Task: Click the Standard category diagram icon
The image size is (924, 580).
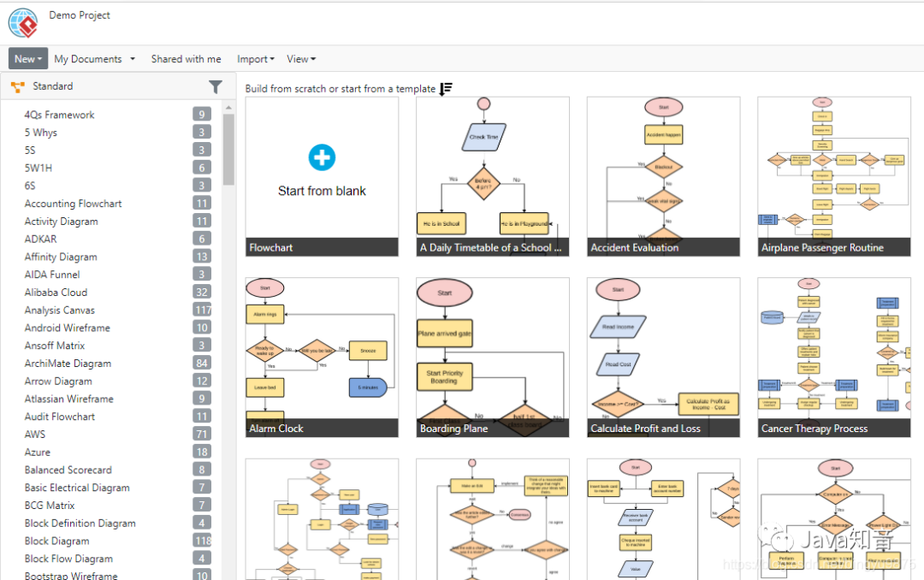Action: click(17, 86)
